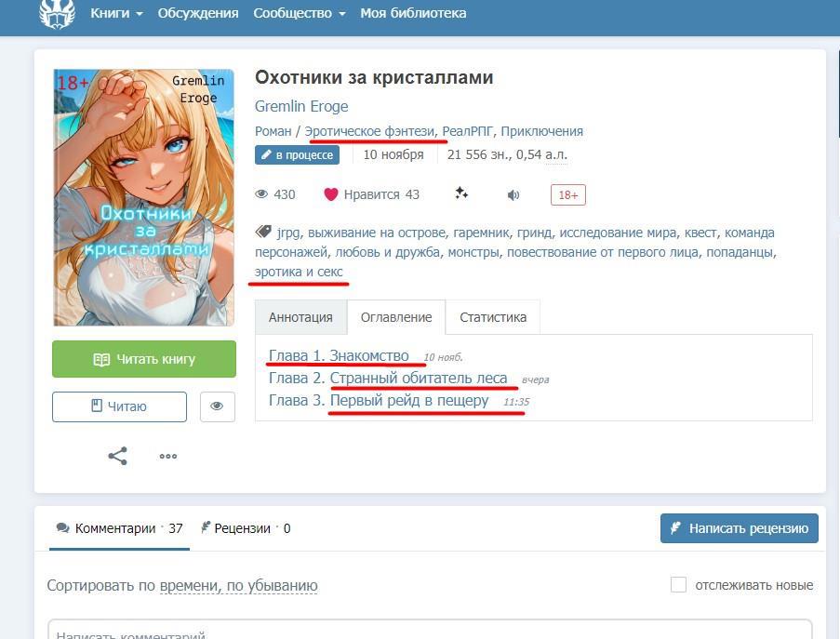Screen dimensions: 840x639
Task: Click the site logo icon
Action: 58,14
